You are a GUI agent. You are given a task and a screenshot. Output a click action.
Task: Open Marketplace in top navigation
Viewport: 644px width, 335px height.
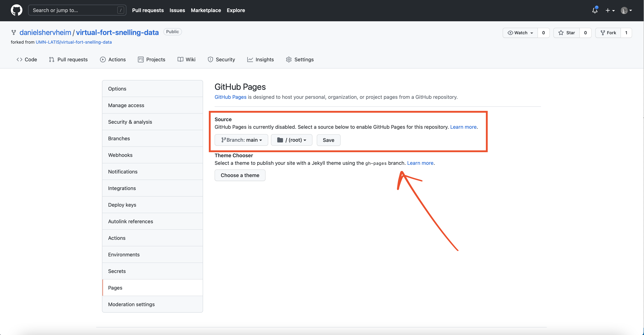click(206, 10)
